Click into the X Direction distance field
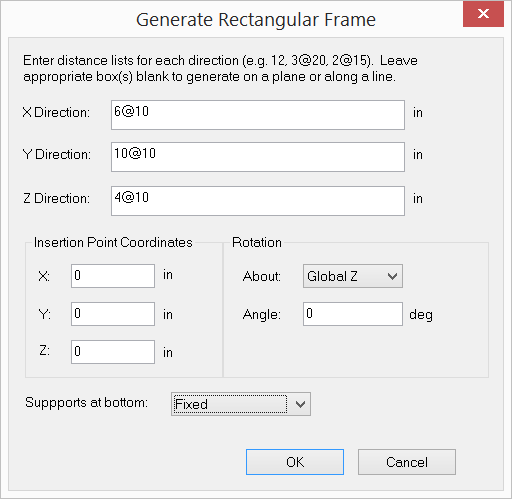Viewport: 512px width, 499px height. [x=258, y=115]
